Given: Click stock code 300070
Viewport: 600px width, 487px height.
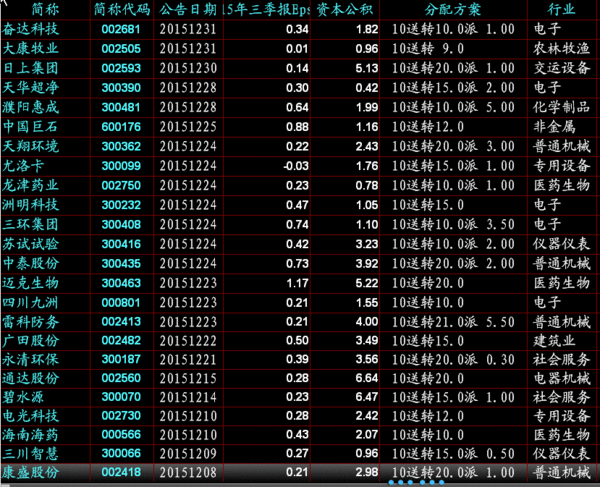Looking at the screenshot, I should 121,397.
